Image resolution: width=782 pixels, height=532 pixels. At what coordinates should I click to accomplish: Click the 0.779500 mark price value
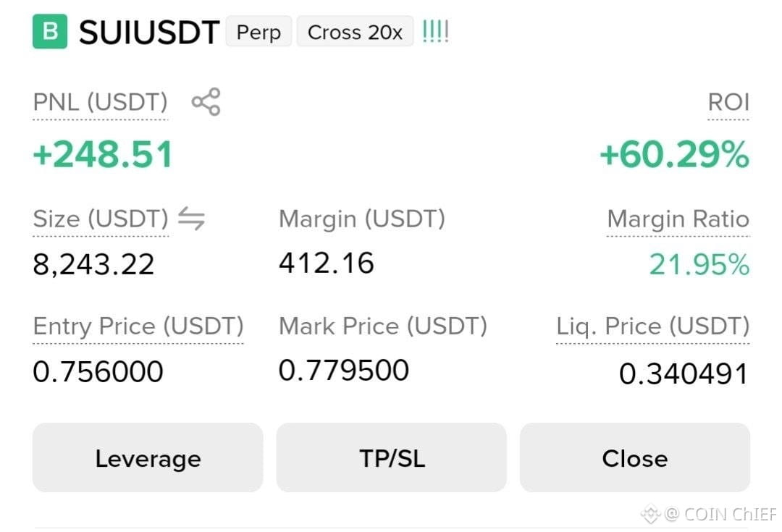coord(344,370)
